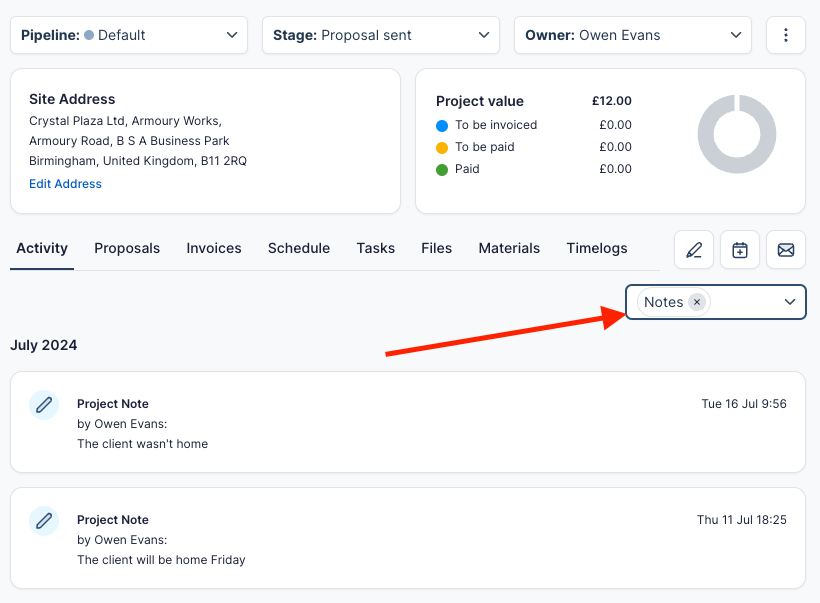Click the add note pen icon button

[694, 250]
